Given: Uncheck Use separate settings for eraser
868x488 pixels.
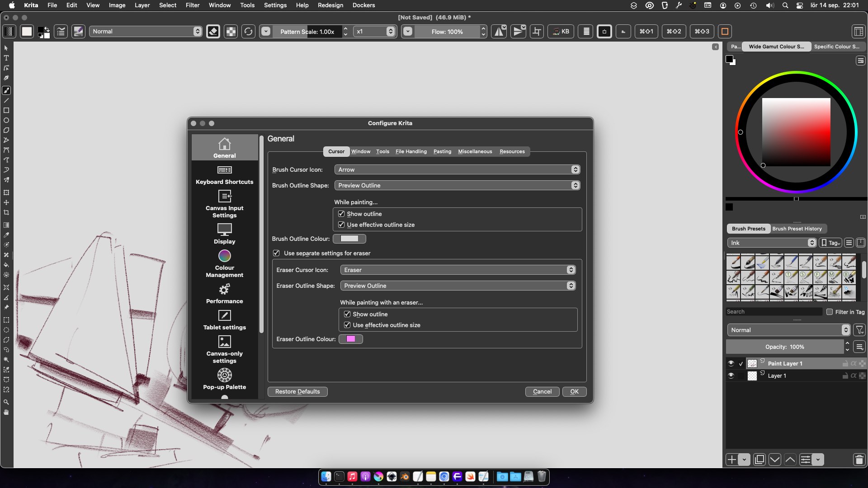Looking at the screenshot, I should click(276, 253).
